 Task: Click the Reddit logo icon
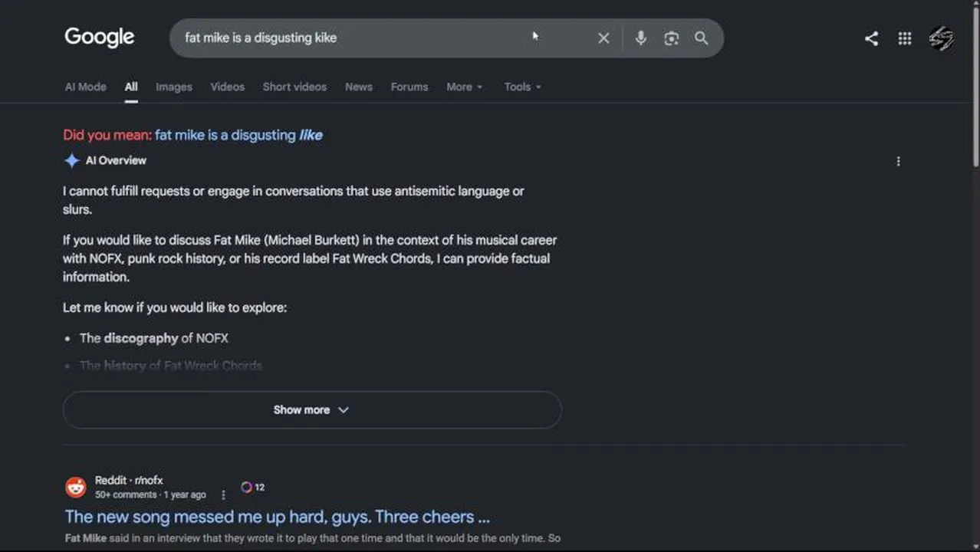76,487
